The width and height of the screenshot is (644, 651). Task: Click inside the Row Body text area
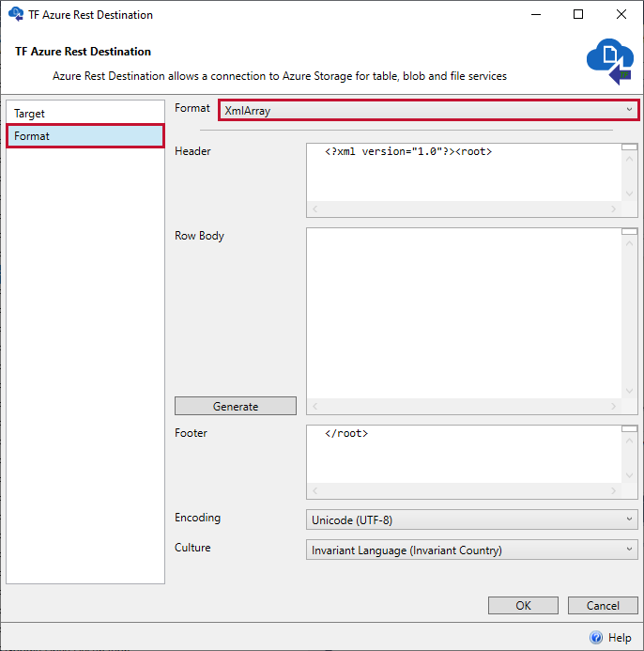click(464, 314)
